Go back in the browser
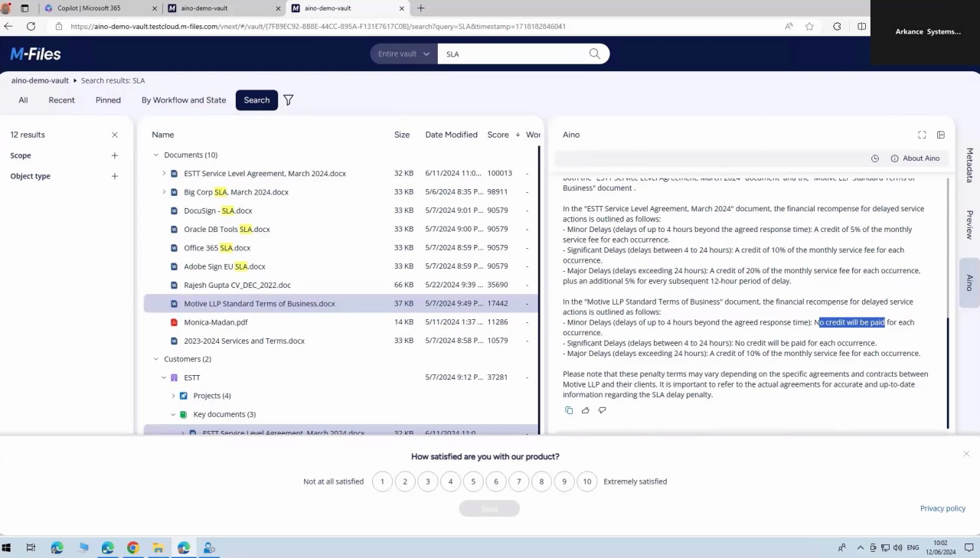The image size is (980, 558). pyautogui.click(x=8, y=26)
